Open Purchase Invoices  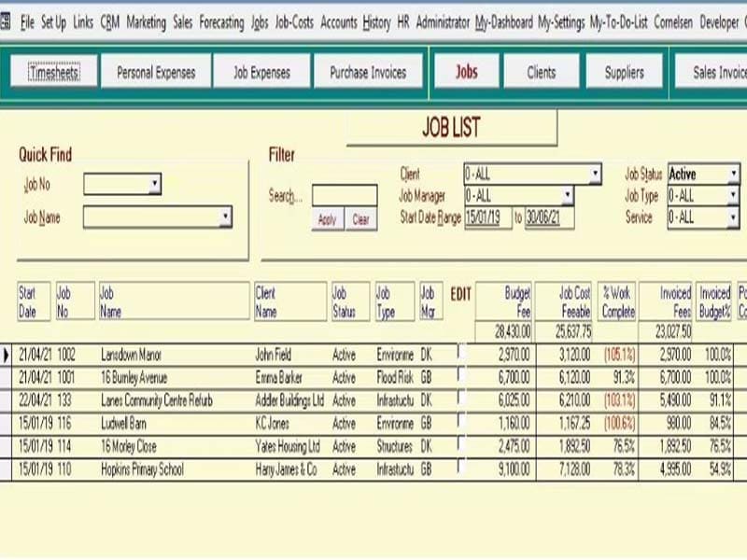368,72
